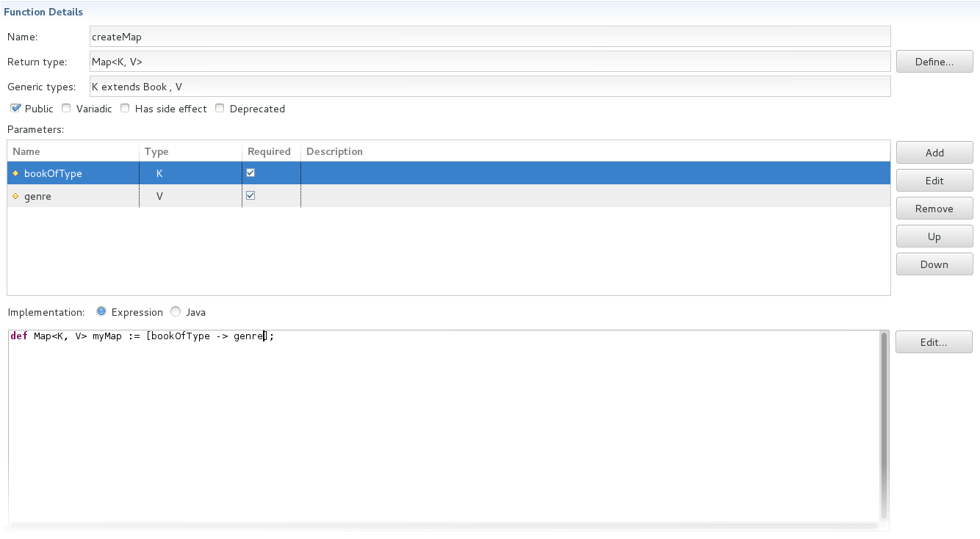Open implementation editor with Edit... button

pos(934,342)
